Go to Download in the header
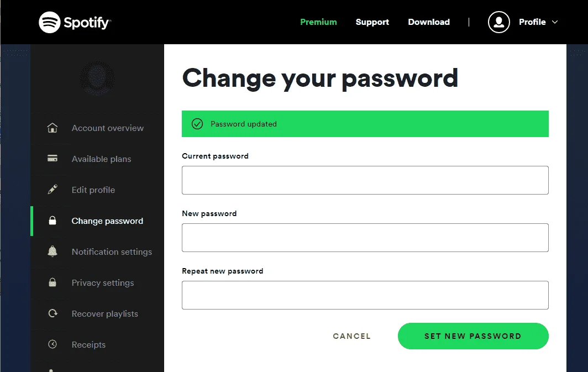 [x=429, y=22]
